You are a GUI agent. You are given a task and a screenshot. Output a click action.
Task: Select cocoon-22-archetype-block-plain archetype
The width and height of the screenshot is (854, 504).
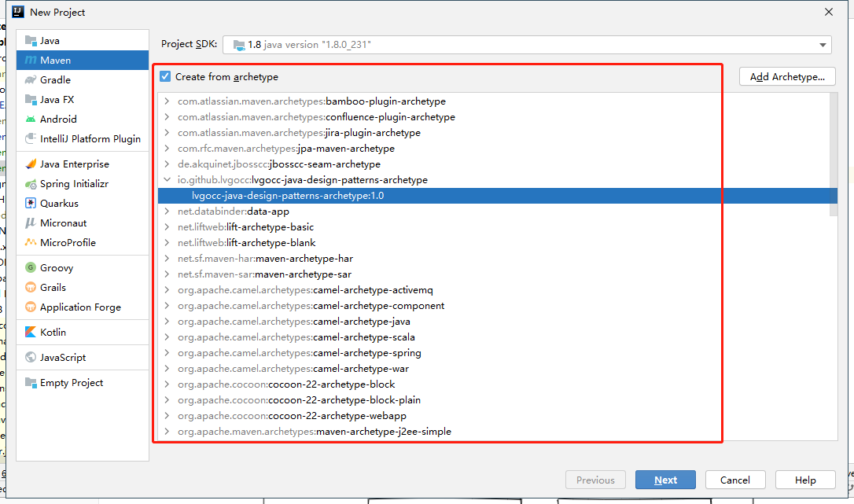pos(299,400)
